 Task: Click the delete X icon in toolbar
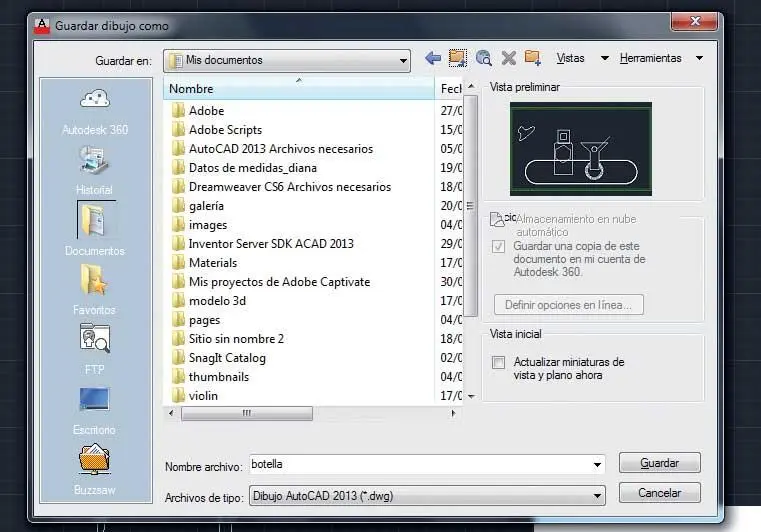tap(508, 58)
